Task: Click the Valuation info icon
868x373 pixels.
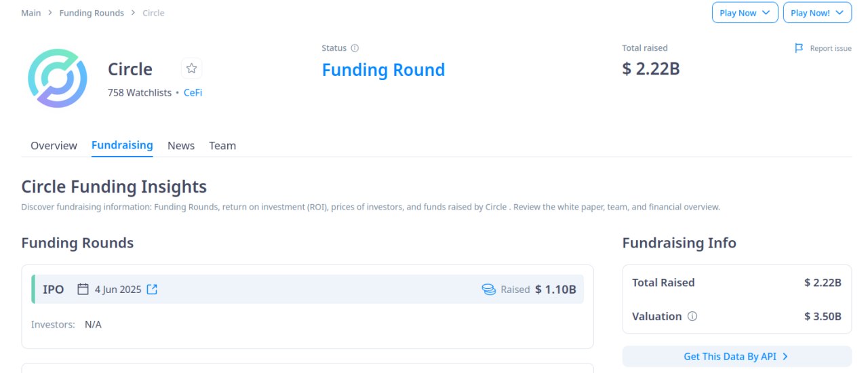Action: click(x=692, y=317)
